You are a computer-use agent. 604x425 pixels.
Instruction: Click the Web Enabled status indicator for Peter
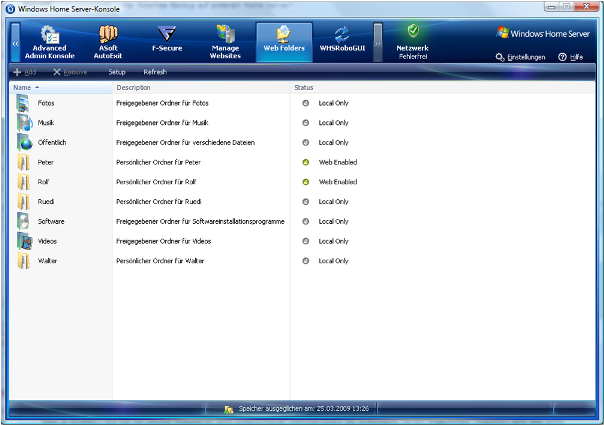click(306, 162)
